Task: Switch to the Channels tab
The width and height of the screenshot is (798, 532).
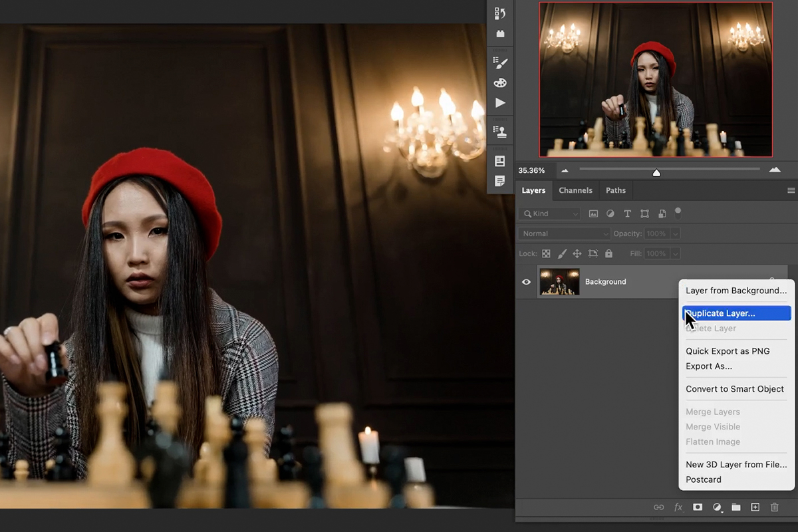Action: pos(575,191)
